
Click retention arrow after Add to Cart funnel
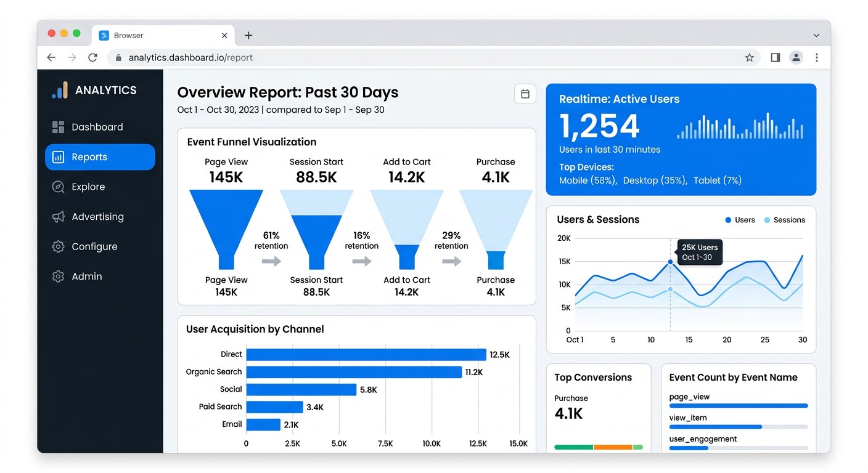(x=452, y=261)
